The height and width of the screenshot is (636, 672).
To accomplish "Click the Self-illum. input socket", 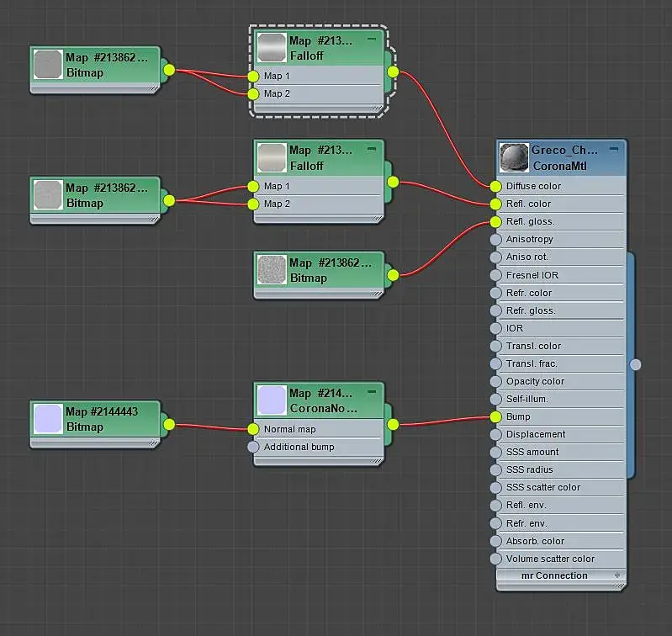I will [496, 399].
